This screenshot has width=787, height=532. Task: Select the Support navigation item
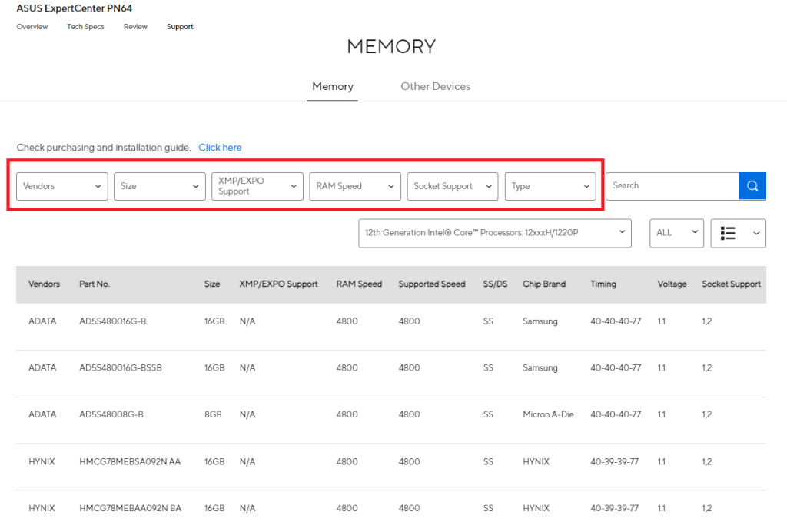[x=180, y=27]
